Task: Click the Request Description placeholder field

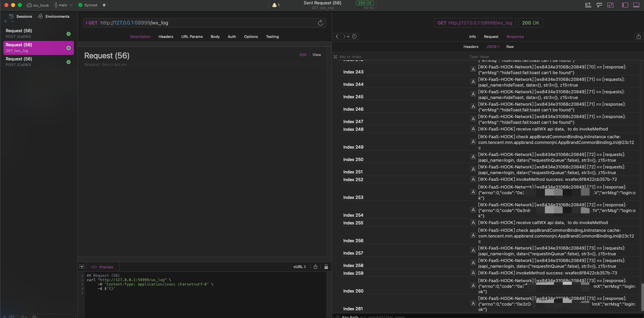Action: pyautogui.click(x=106, y=64)
